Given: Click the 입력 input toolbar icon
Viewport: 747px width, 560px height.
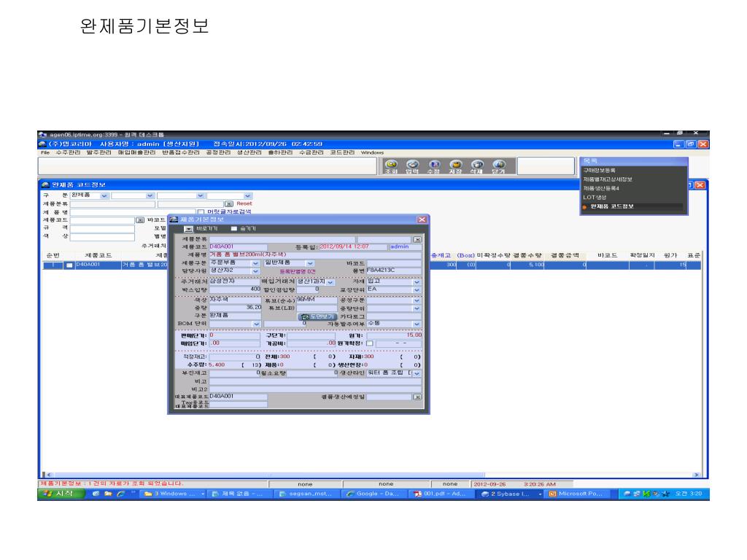Looking at the screenshot, I should coord(412,167).
